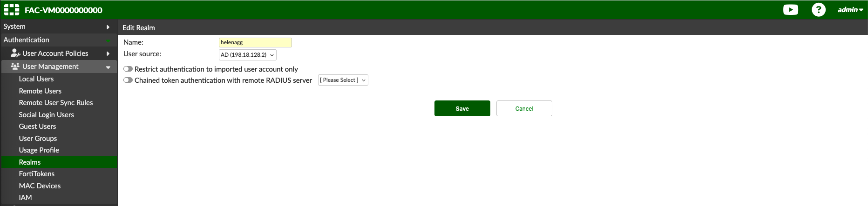
Task: Open Local Users page
Action: [36, 79]
